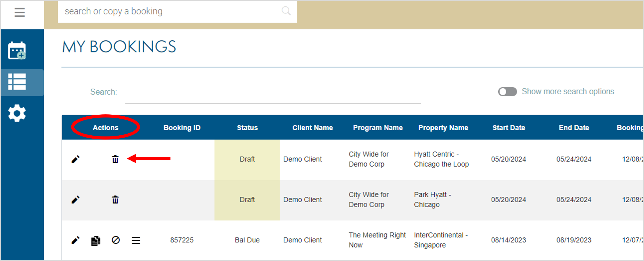The height and width of the screenshot is (261, 644).
Task: Open the settings gear icon
Action: coord(17,113)
